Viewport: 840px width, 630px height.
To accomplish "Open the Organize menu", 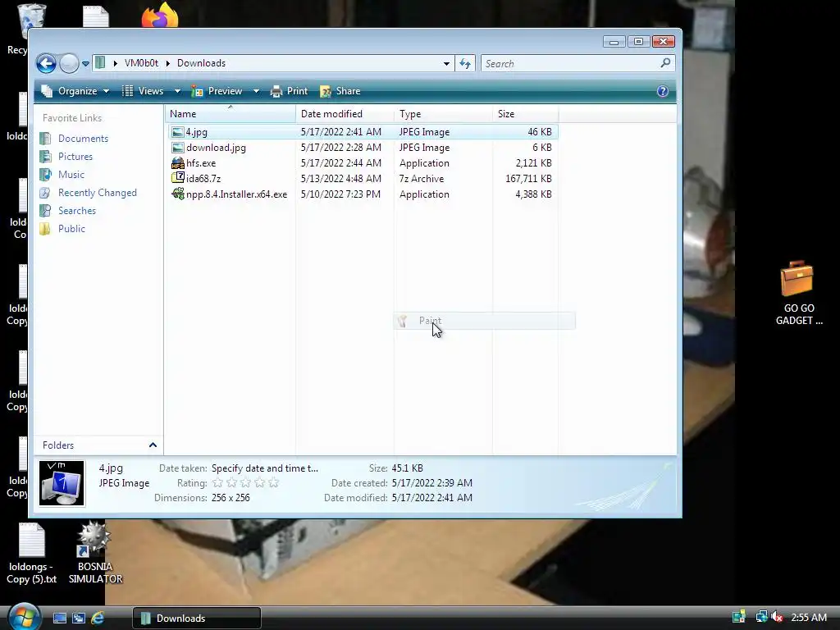I will point(75,91).
